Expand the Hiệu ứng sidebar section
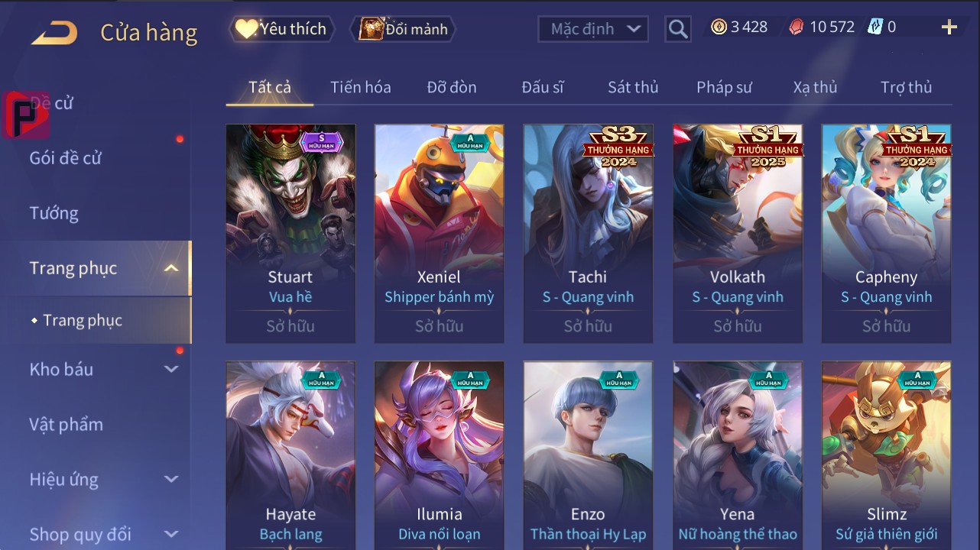Viewport: 980px width, 550px height. click(171, 479)
